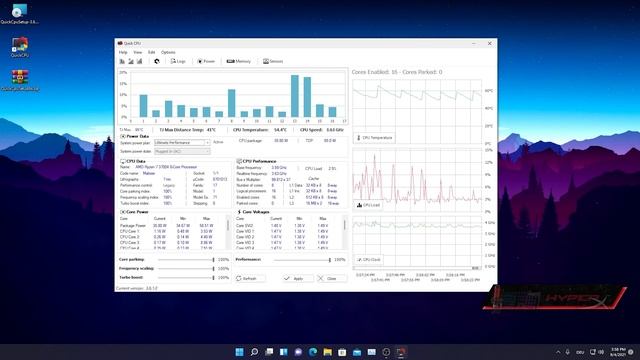Show hidden tray icons chevron

558,352
